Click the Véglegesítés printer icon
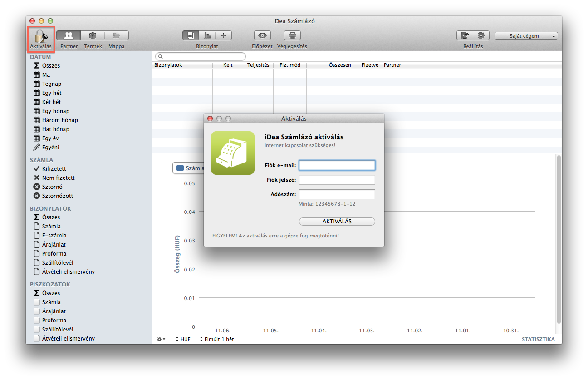Viewport: 588px width, 380px height. point(293,35)
